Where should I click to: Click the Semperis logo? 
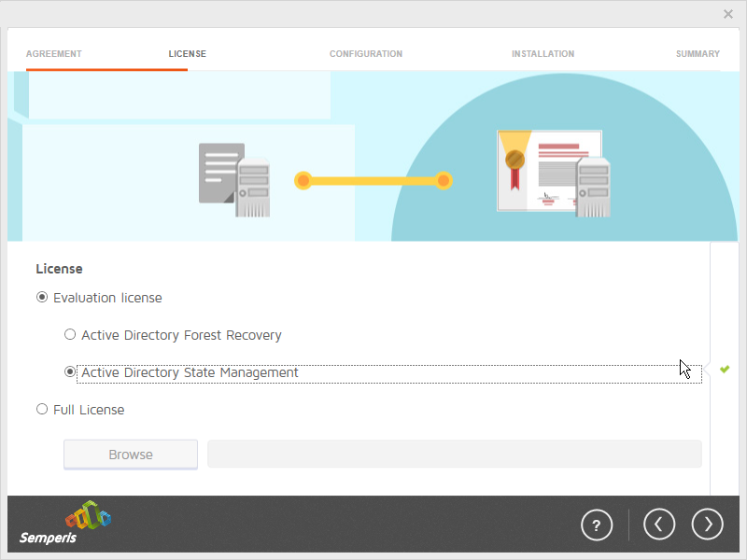(65, 525)
